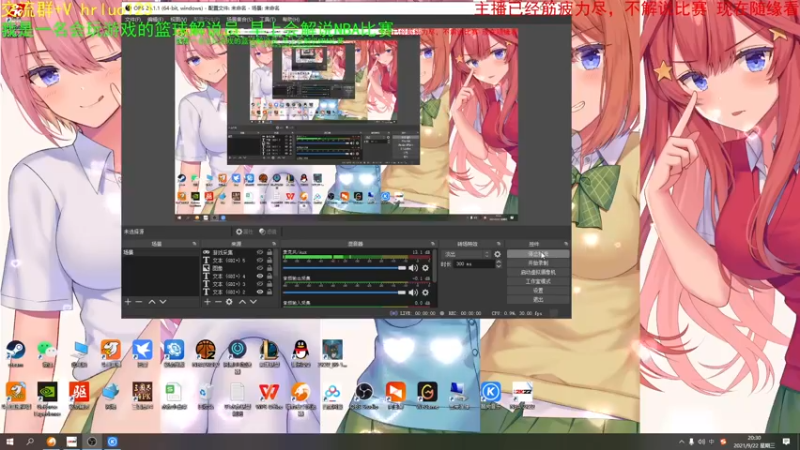Open OBS Studio desktop shortcut
800x450 pixels.
(364, 395)
